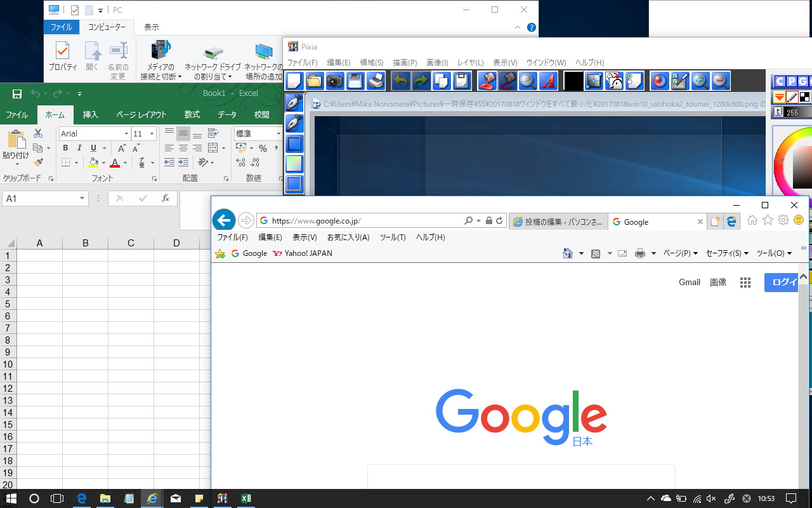The width and height of the screenshot is (812, 508).
Task: Click Increase indent icon in Excel ribbon
Action: coord(185,163)
